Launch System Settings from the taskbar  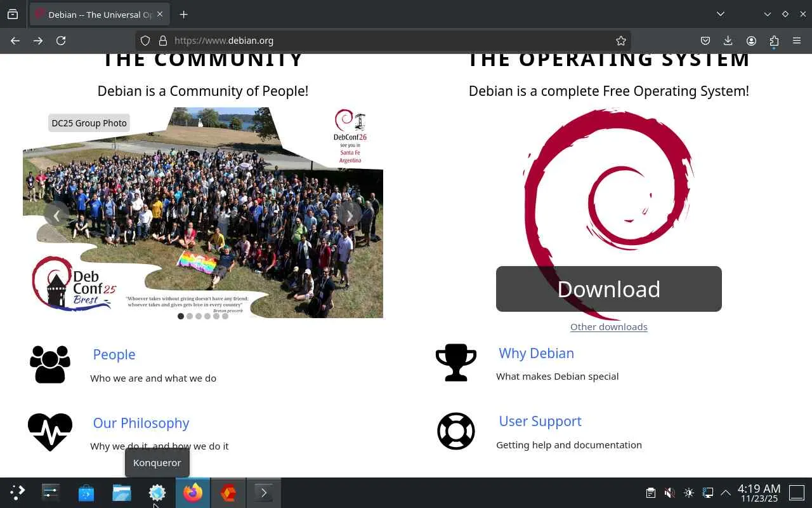[x=51, y=493]
